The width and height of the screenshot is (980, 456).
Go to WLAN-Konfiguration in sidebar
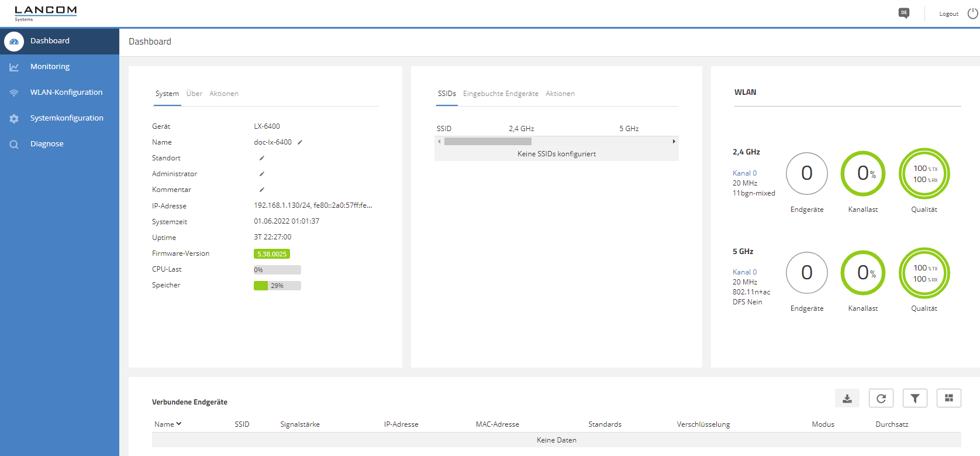pyautogui.click(x=66, y=92)
